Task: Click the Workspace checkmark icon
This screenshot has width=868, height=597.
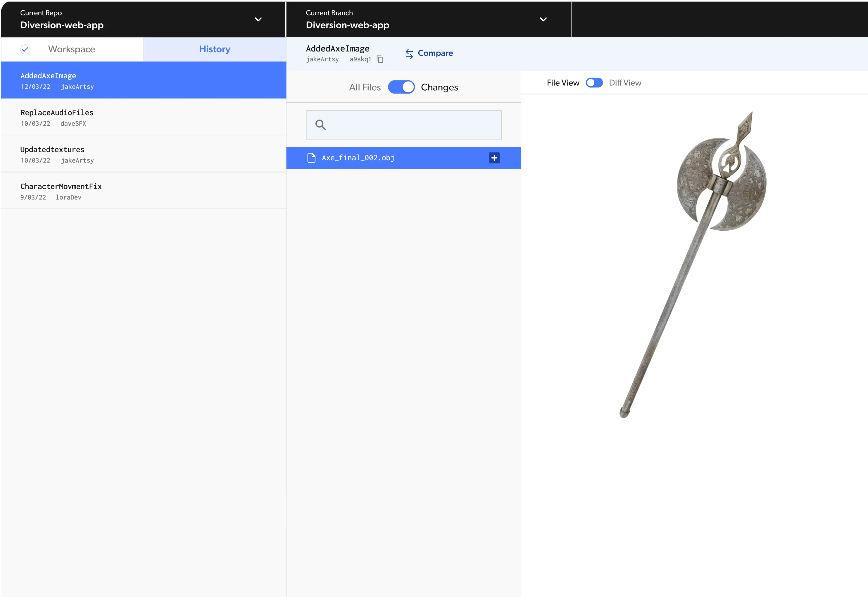Action: click(x=25, y=49)
